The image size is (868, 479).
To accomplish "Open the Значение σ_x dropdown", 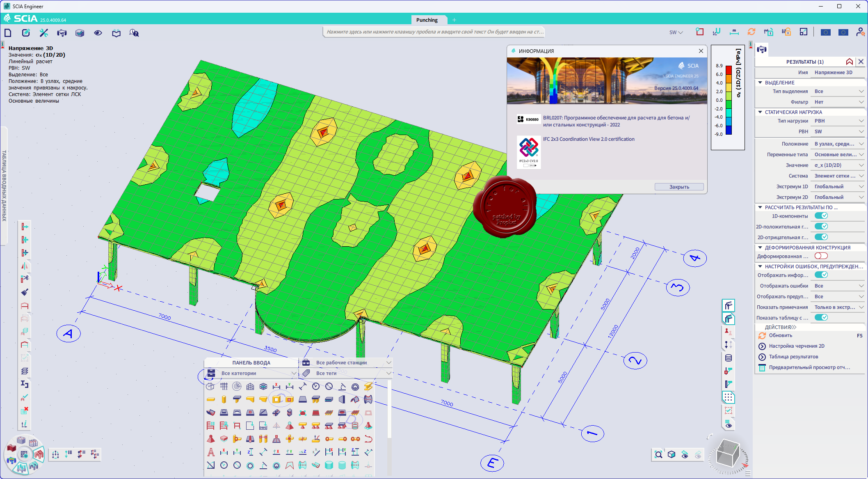I will 838,165.
